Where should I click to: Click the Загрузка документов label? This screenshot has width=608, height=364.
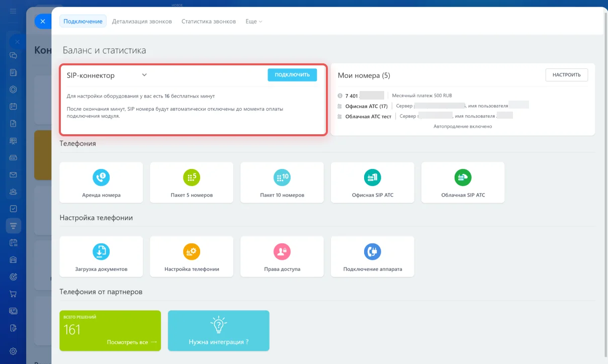(x=101, y=269)
